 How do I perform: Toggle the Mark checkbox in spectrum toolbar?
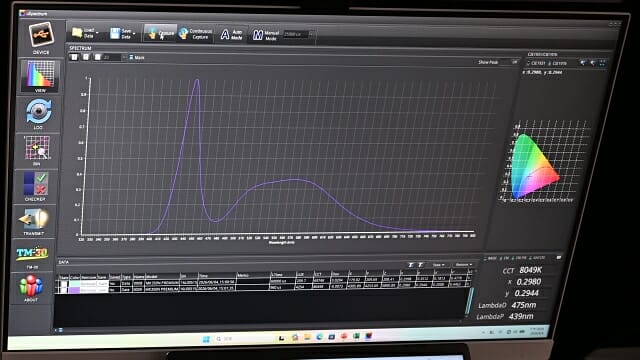(x=137, y=58)
